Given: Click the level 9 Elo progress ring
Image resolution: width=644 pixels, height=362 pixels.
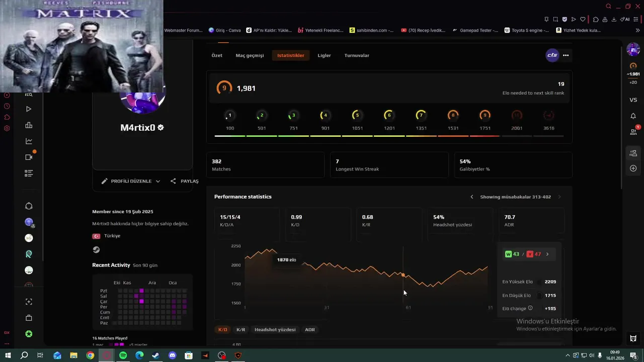Looking at the screenshot, I should point(224,88).
